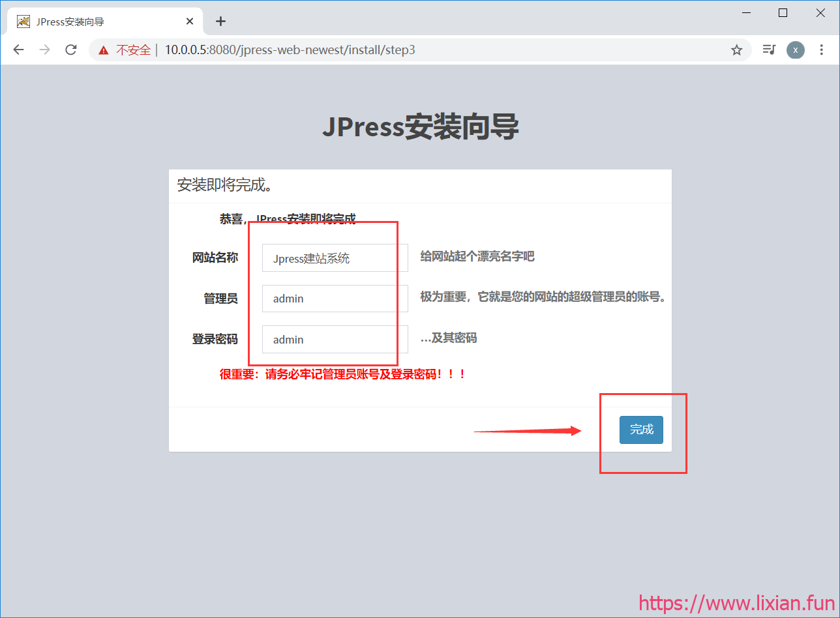
Task: Click the 超级管理员 account hint text
Action: (543, 297)
